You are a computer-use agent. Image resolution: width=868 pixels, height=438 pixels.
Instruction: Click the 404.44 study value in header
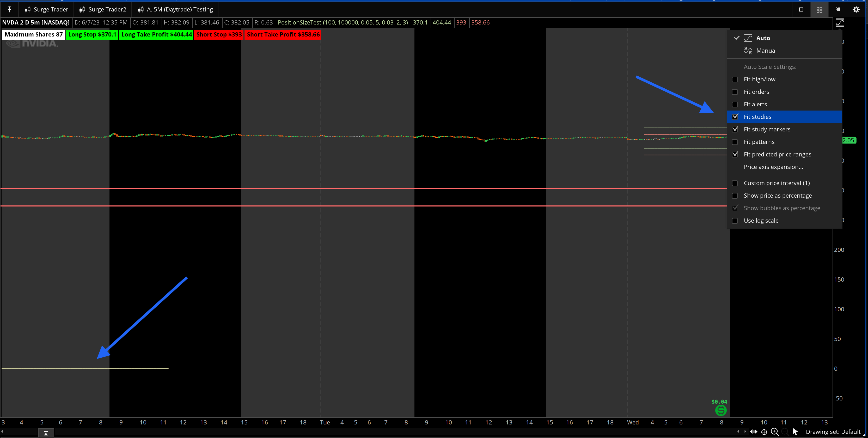click(442, 23)
